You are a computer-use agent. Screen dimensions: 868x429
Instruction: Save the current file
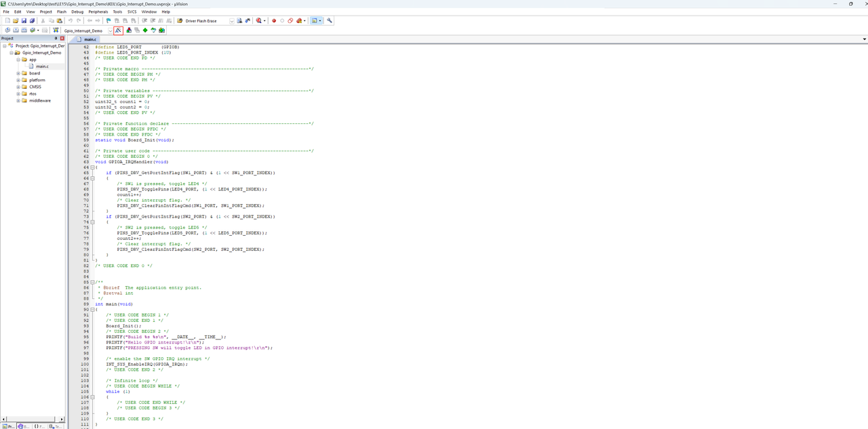[x=24, y=21]
